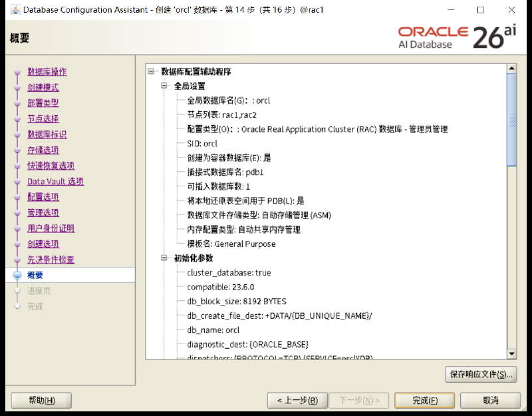Viewport: 532px width, 416px height.
Task: Click the step bullet beside 数据库操作
Action: [17, 72]
